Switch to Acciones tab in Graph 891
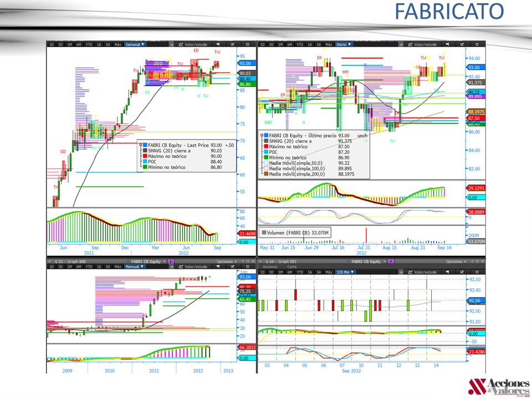 tap(270, 267)
